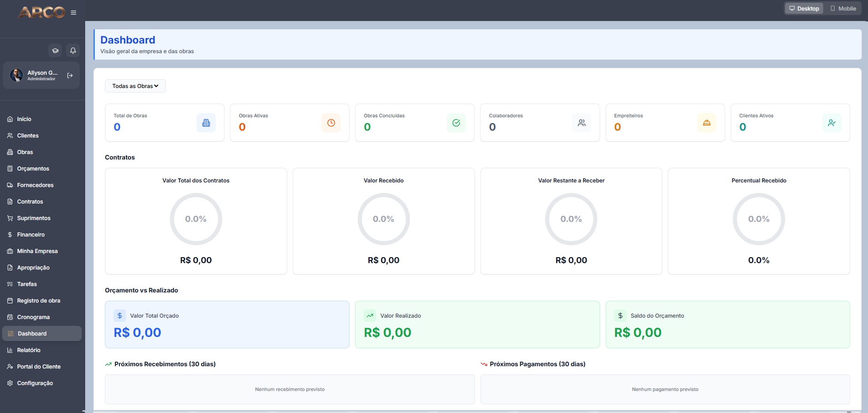Open the notifications bell icon

pyautogui.click(x=73, y=50)
